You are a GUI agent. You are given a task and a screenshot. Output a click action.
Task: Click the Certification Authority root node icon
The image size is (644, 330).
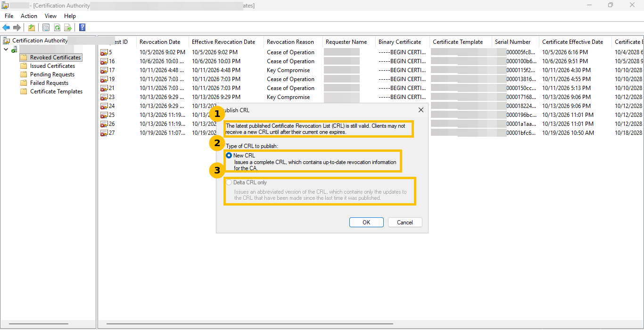pos(7,41)
